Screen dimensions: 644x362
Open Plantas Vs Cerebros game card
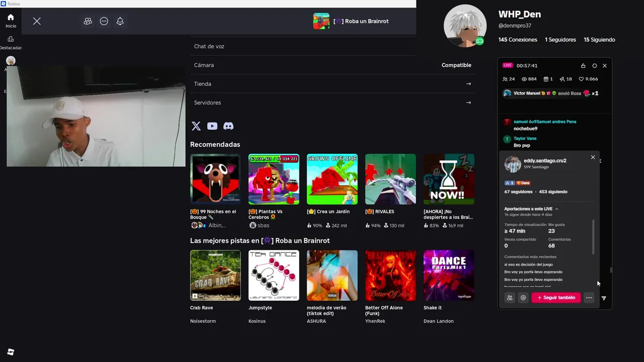coord(274,191)
